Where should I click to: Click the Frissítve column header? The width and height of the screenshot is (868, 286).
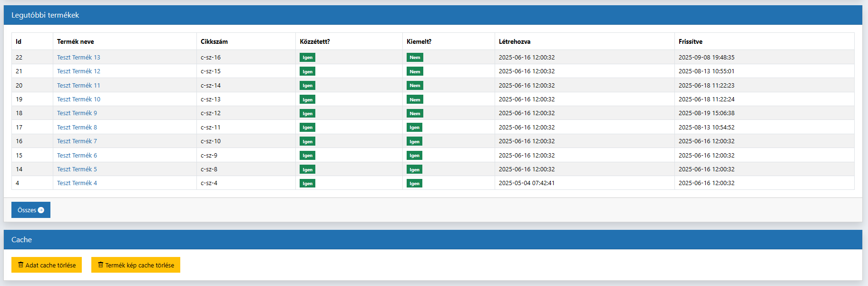(690, 42)
